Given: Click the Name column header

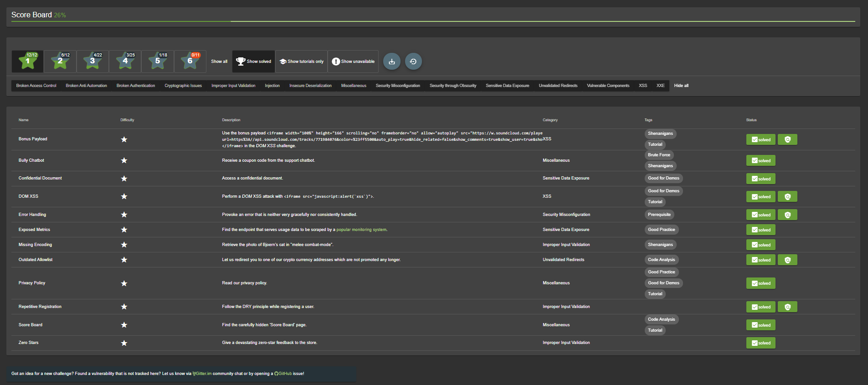Looking at the screenshot, I should (x=24, y=120).
